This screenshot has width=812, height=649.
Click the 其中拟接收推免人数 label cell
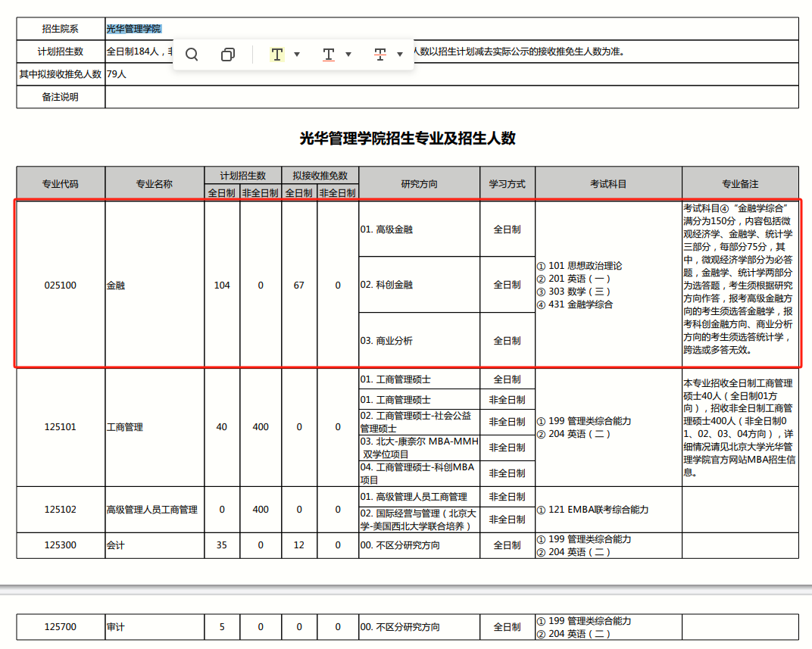tap(61, 74)
